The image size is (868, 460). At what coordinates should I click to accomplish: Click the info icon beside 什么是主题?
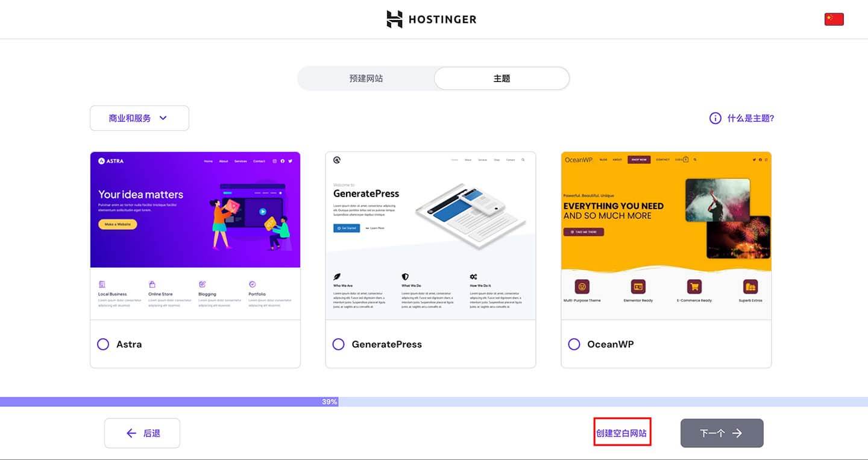tap(715, 118)
